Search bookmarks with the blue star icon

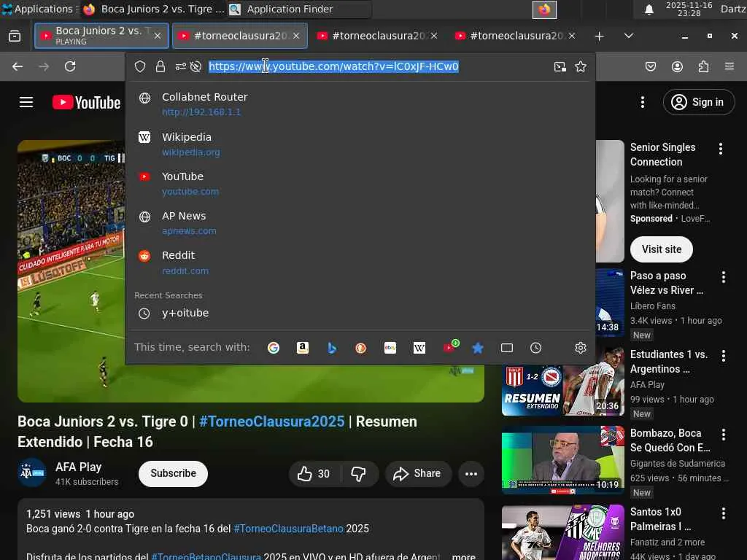(x=478, y=348)
